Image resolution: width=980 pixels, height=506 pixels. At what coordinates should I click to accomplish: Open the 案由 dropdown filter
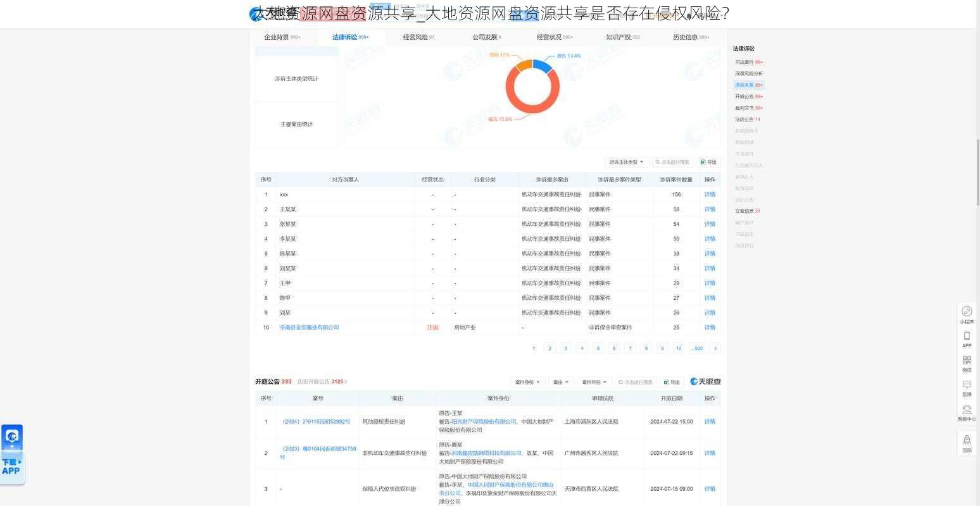(x=561, y=382)
